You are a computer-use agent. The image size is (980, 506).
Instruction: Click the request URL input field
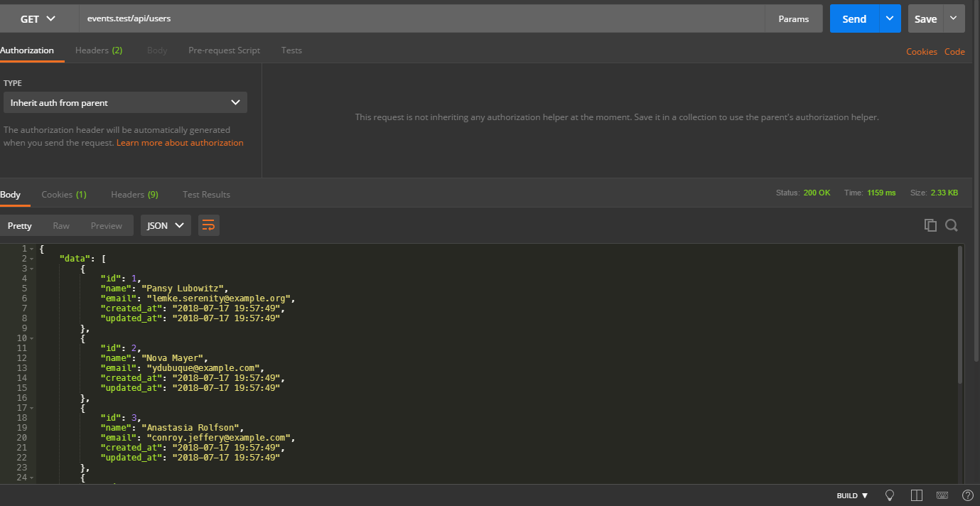419,19
